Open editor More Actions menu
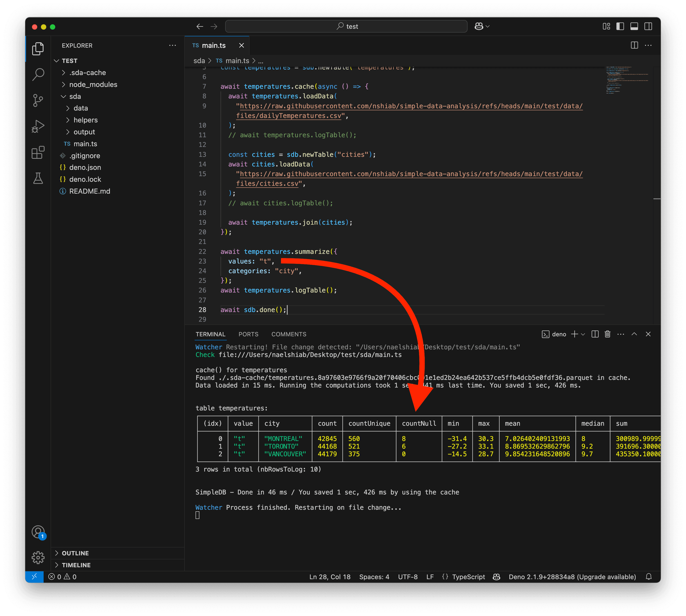686x616 pixels. coord(648,45)
